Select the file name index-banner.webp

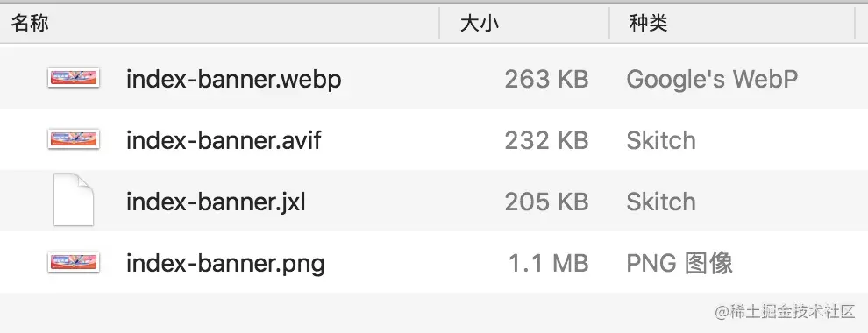coord(233,81)
